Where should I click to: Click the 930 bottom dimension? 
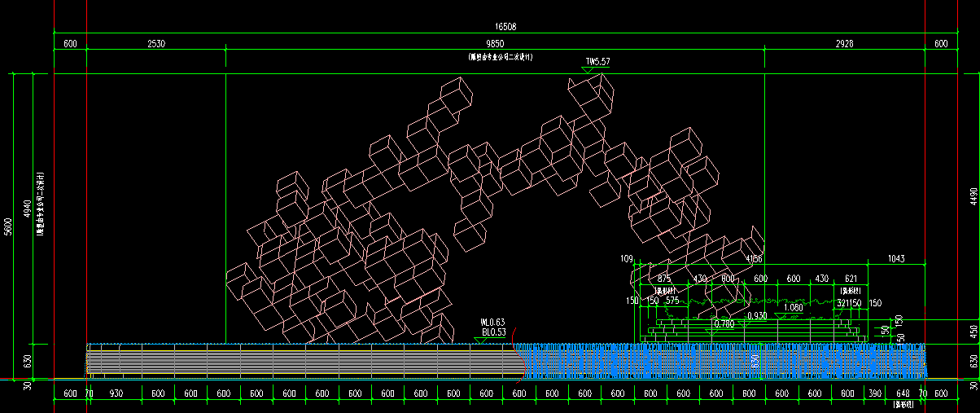[x=116, y=393]
